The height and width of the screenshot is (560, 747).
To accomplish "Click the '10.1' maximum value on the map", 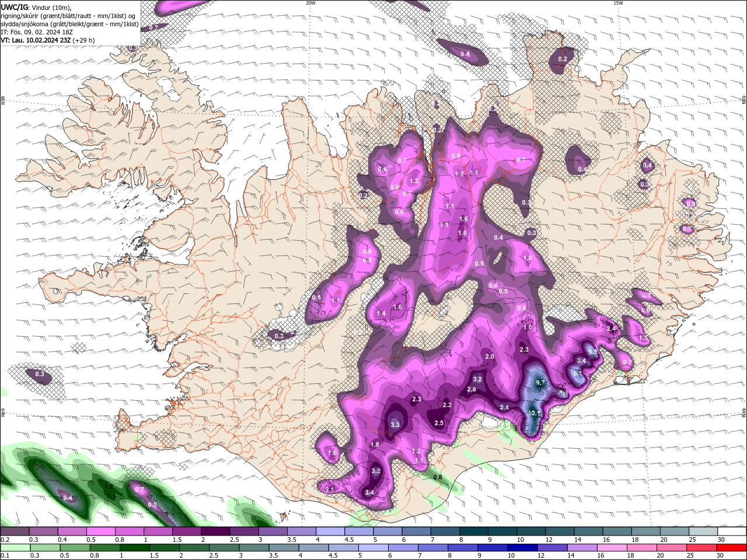I will 534,413.
